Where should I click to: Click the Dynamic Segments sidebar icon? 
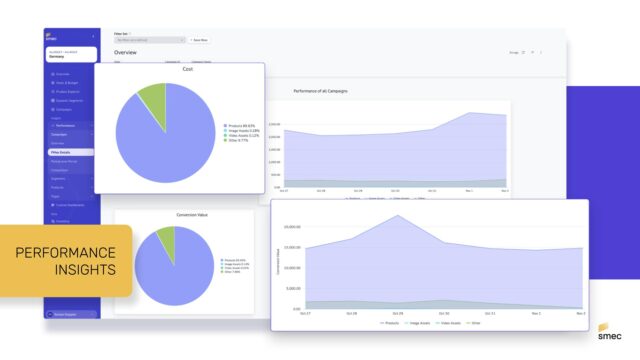pos(53,100)
